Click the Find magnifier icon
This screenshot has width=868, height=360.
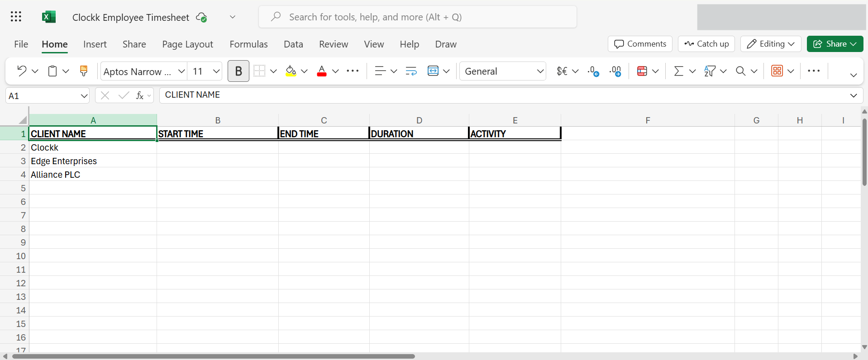click(740, 71)
